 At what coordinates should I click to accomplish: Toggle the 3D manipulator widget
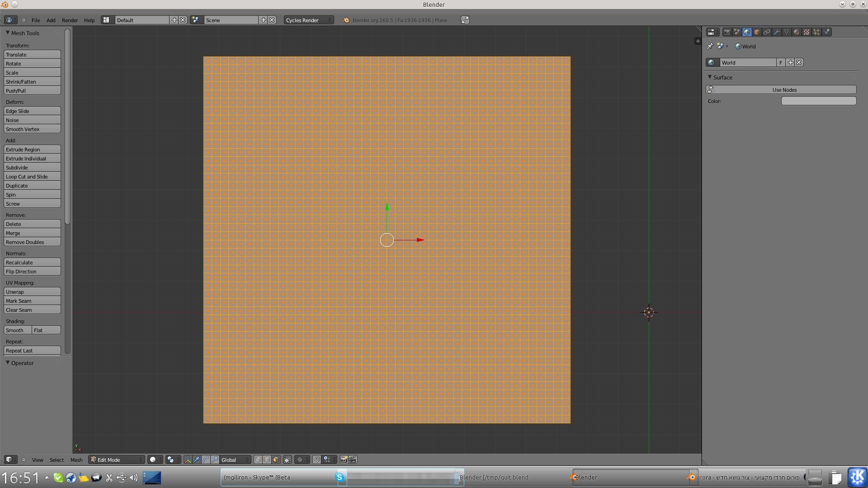click(x=188, y=460)
